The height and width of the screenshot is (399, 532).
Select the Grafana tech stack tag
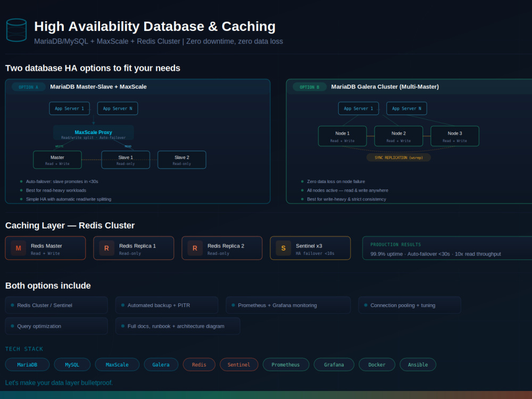[x=334, y=364]
